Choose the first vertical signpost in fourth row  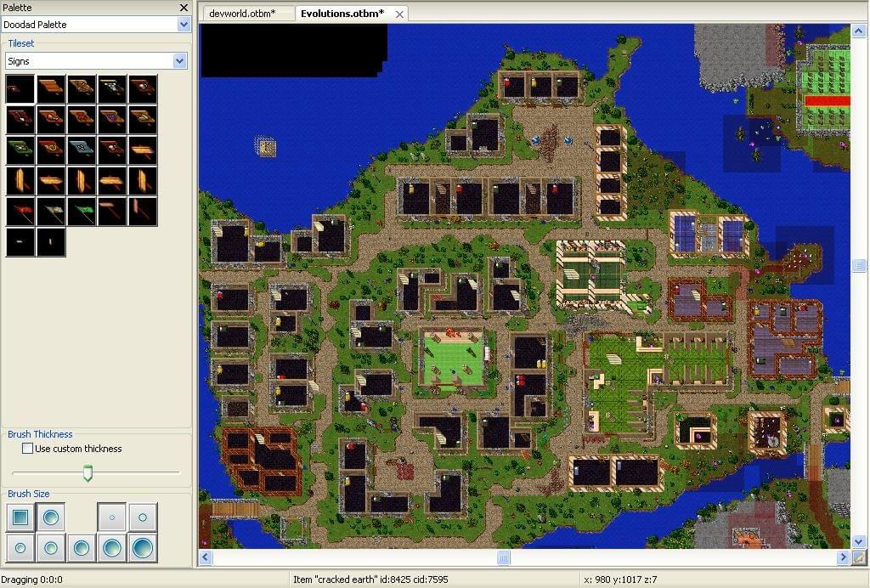(20, 181)
